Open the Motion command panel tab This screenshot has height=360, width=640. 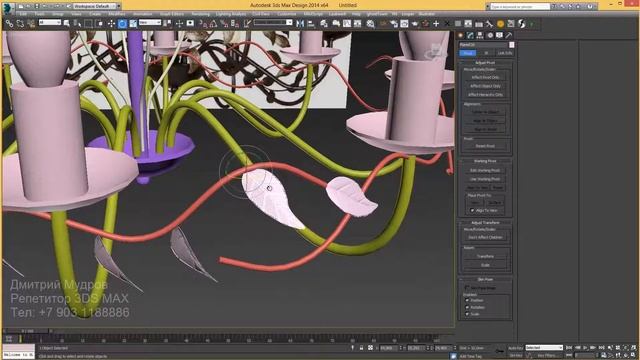point(490,36)
